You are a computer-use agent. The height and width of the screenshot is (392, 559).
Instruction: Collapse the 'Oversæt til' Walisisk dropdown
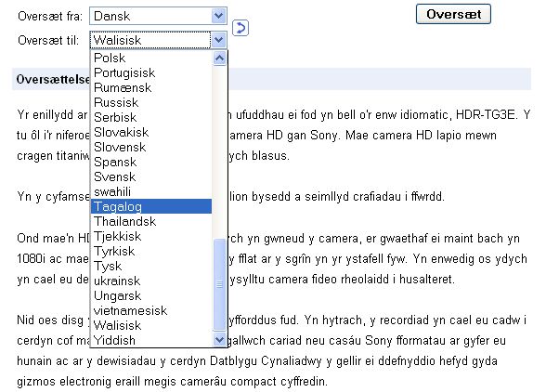(218, 40)
